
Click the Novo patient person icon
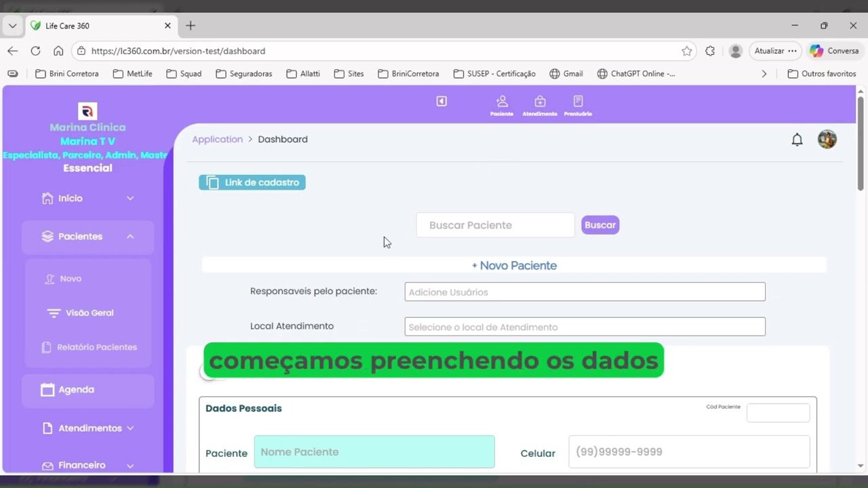pos(49,279)
